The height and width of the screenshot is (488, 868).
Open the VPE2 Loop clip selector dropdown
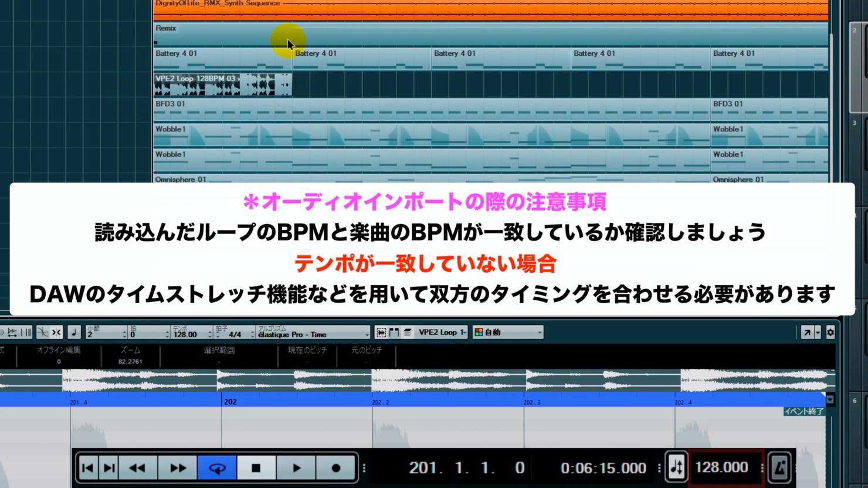pos(442,333)
